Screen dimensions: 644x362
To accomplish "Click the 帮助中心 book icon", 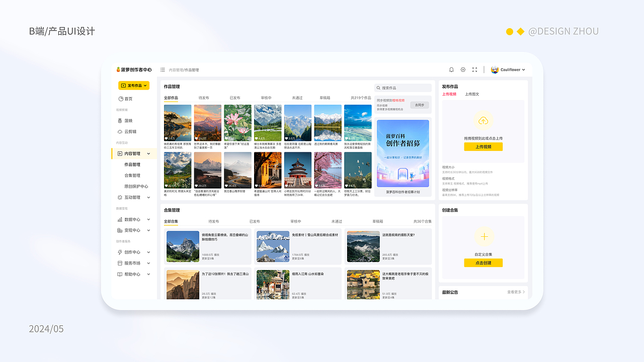I will 120,275.
